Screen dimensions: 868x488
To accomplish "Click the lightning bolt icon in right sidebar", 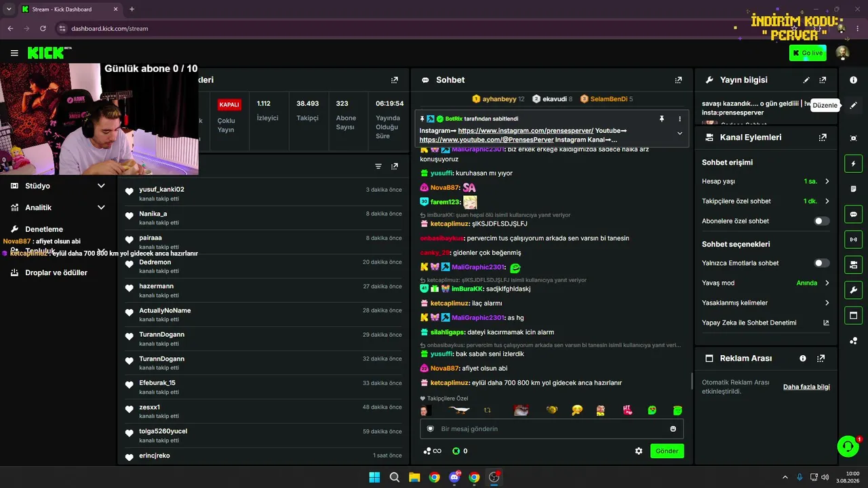I will tap(853, 163).
